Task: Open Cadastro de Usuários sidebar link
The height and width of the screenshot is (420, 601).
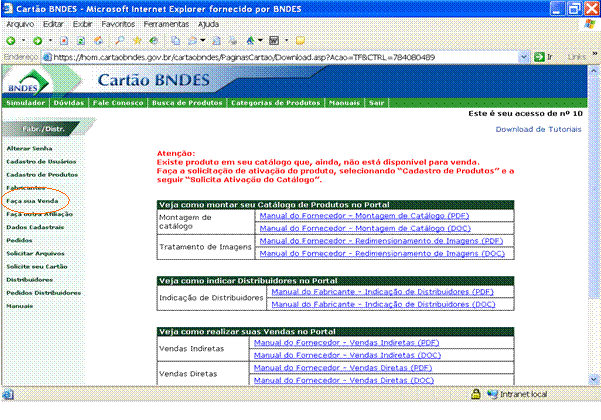Action: tap(41, 161)
